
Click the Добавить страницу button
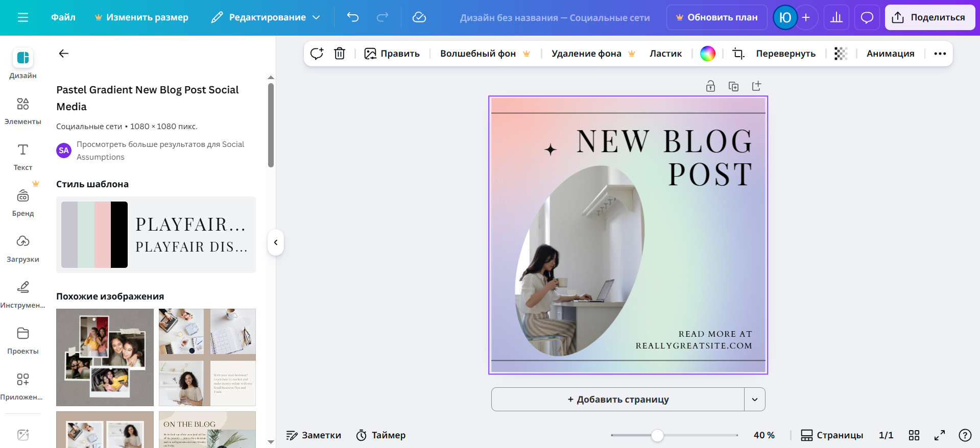pos(618,400)
